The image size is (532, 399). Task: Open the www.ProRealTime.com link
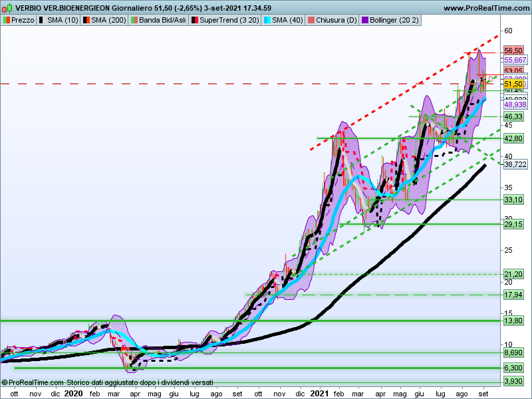coord(487,8)
